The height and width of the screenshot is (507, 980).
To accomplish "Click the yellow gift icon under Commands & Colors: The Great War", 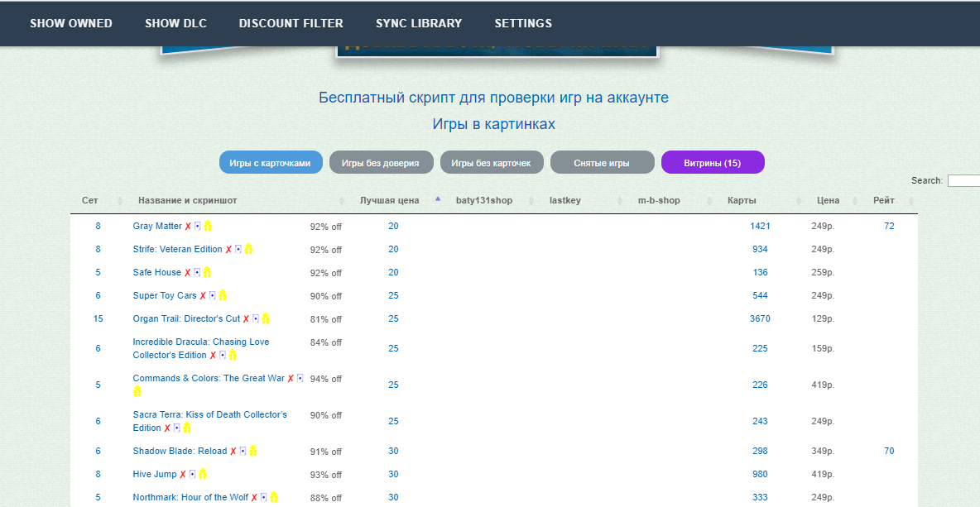I will 137,391.
